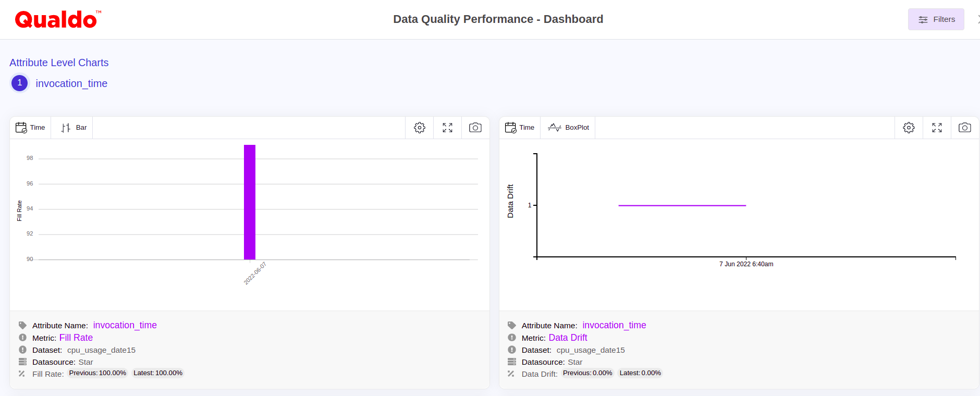This screenshot has width=980, height=396.
Task: Select Bar chart type tab
Action: [73, 128]
